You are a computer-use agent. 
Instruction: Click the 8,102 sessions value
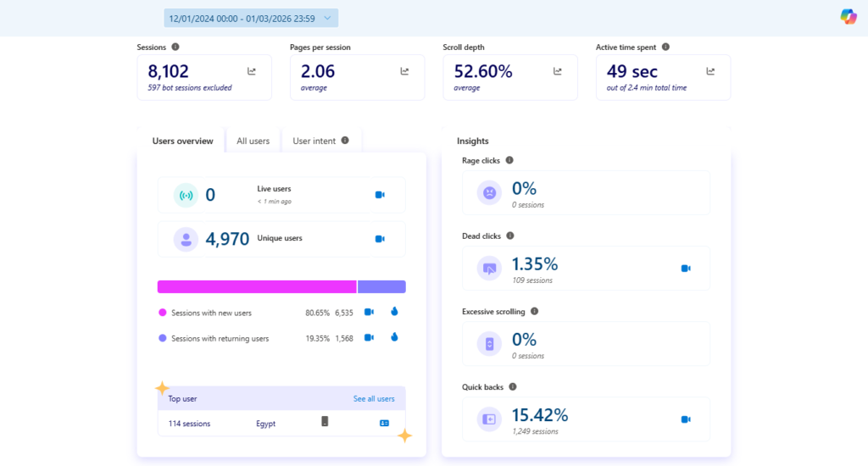(169, 71)
